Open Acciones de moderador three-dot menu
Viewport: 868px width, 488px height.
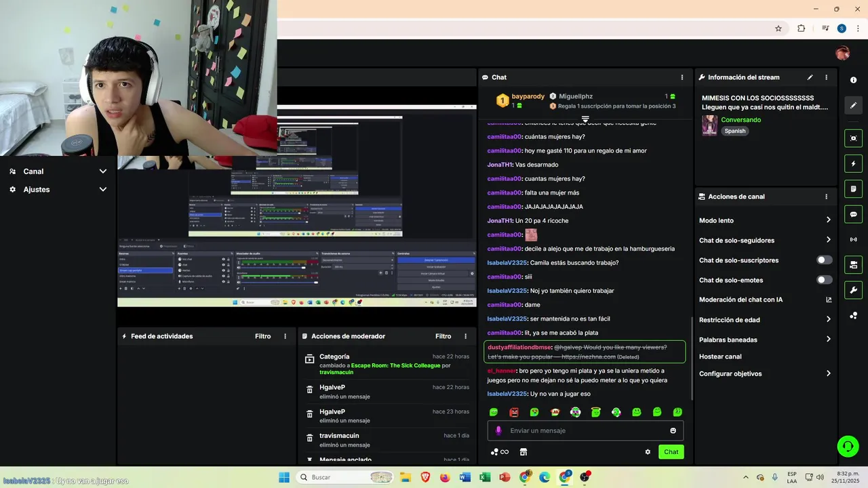pos(465,336)
